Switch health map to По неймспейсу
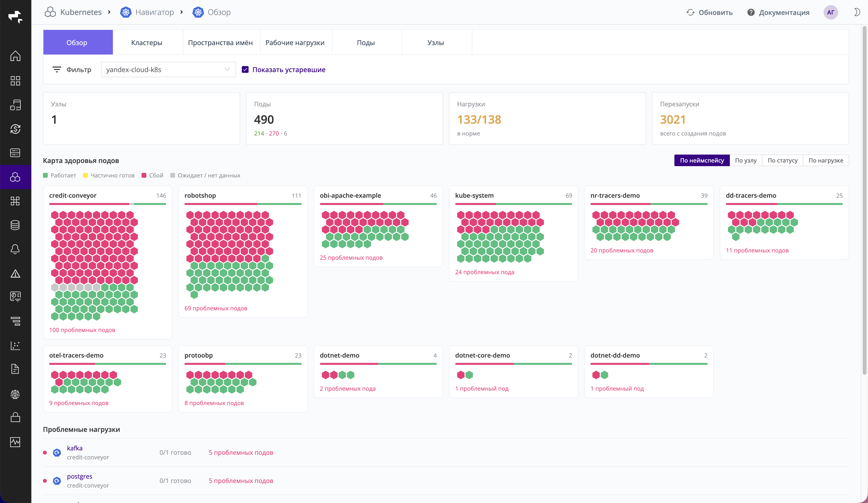Image resolution: width=868 pixels, height=503 pixels. tap(702, 160)
